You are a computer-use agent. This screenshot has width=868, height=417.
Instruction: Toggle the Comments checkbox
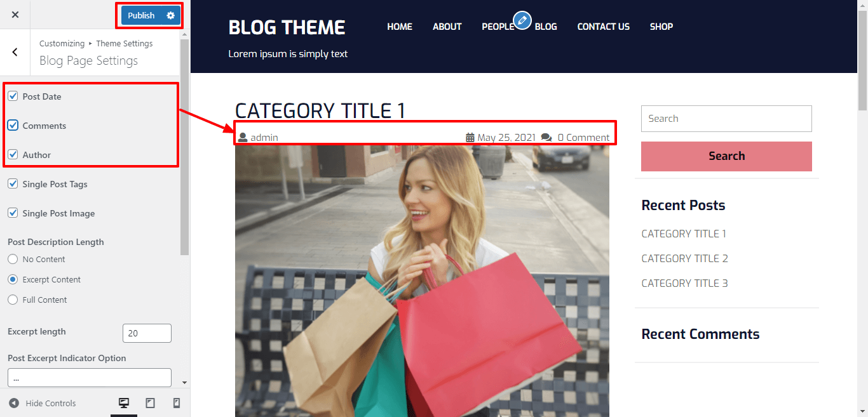tap(13, 126)
